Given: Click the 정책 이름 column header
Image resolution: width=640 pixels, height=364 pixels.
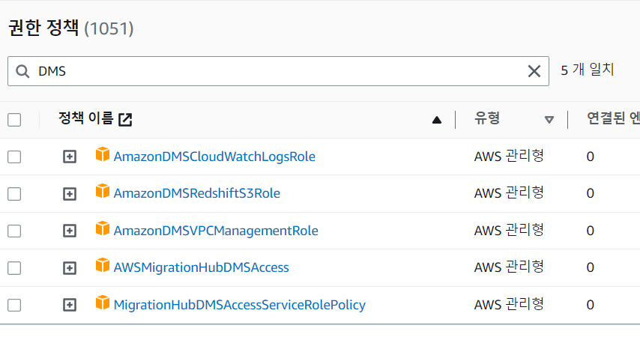Looking at the screenshot, I should (85, 118).
